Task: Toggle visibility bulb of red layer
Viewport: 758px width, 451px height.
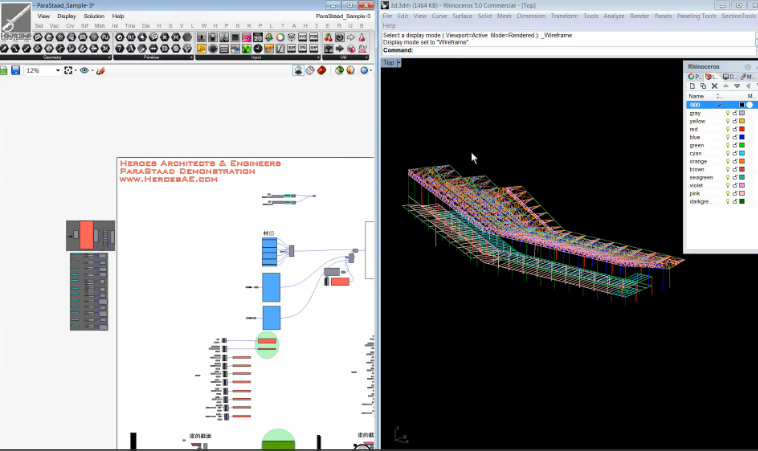Action: (x=727, y=129)
